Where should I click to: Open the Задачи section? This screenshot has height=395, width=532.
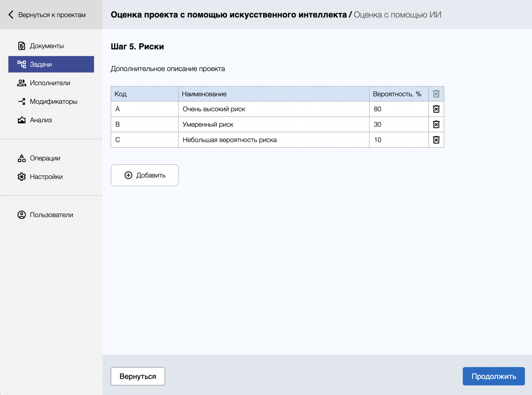click(x=51, y=64)
